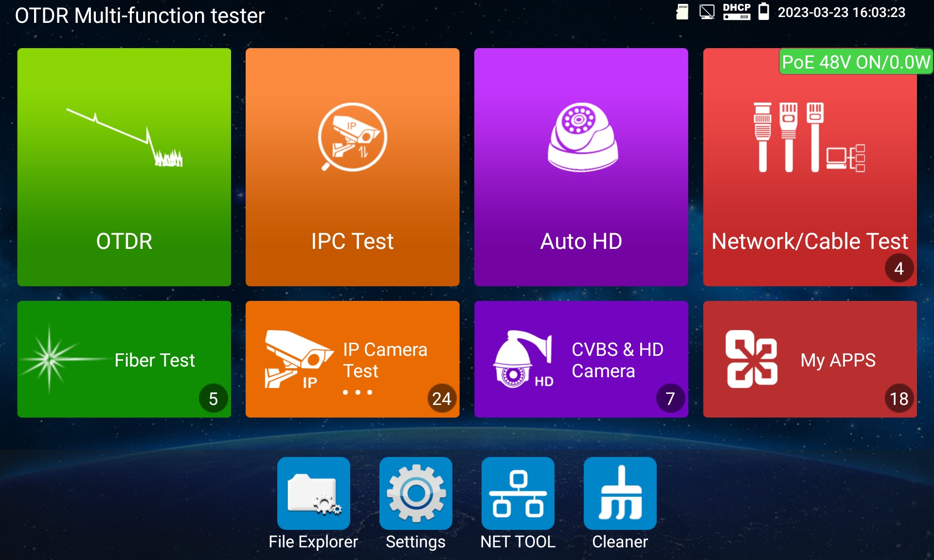Run the Cleaner broom app

coord(620,493)
